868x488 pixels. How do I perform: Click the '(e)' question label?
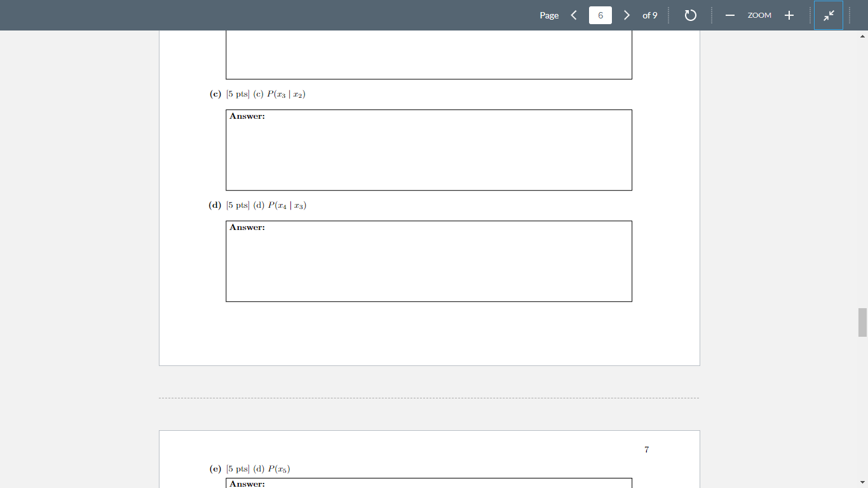(x=215, y=469)
